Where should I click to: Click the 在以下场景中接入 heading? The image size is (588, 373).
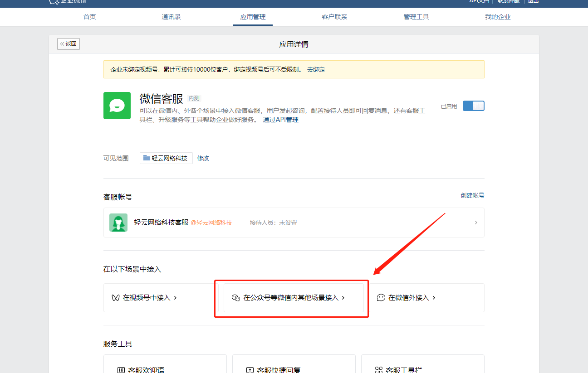[132, 269]
